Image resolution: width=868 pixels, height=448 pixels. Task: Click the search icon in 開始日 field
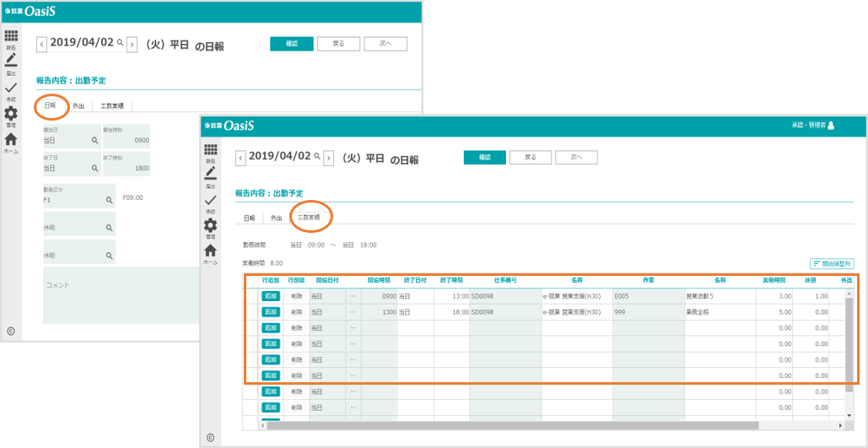tap(94, 140)
